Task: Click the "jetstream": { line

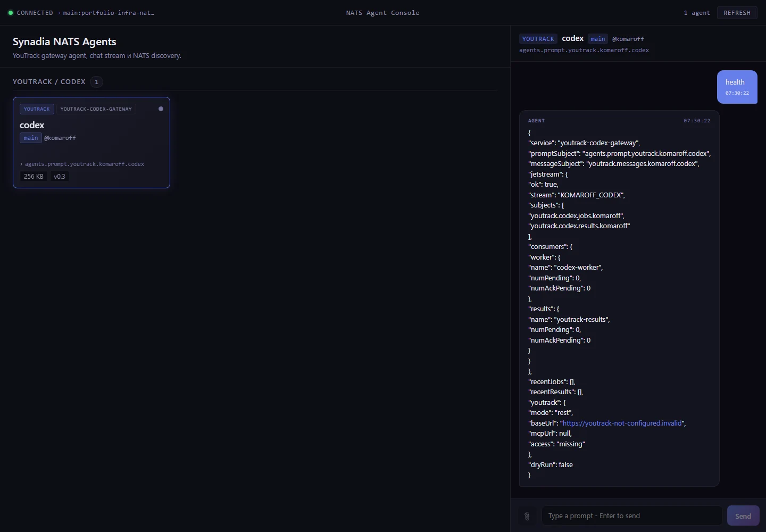Action: point(548,174)
